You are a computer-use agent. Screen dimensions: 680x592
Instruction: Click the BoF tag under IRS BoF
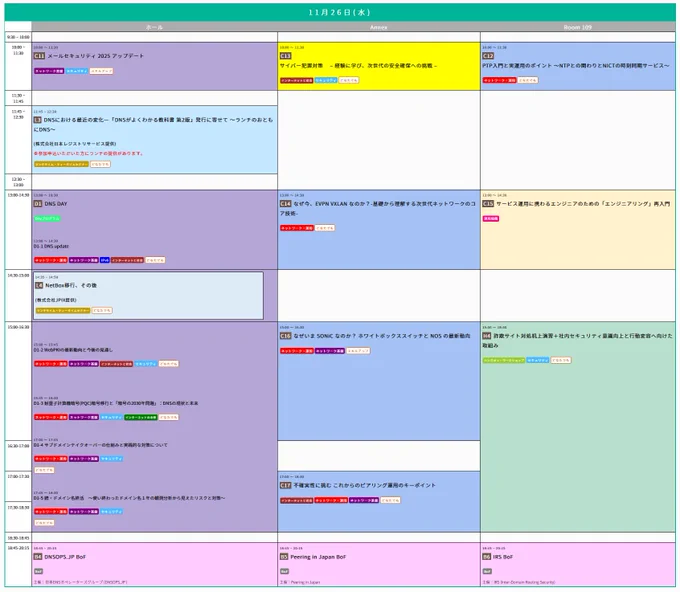[487, 572]
